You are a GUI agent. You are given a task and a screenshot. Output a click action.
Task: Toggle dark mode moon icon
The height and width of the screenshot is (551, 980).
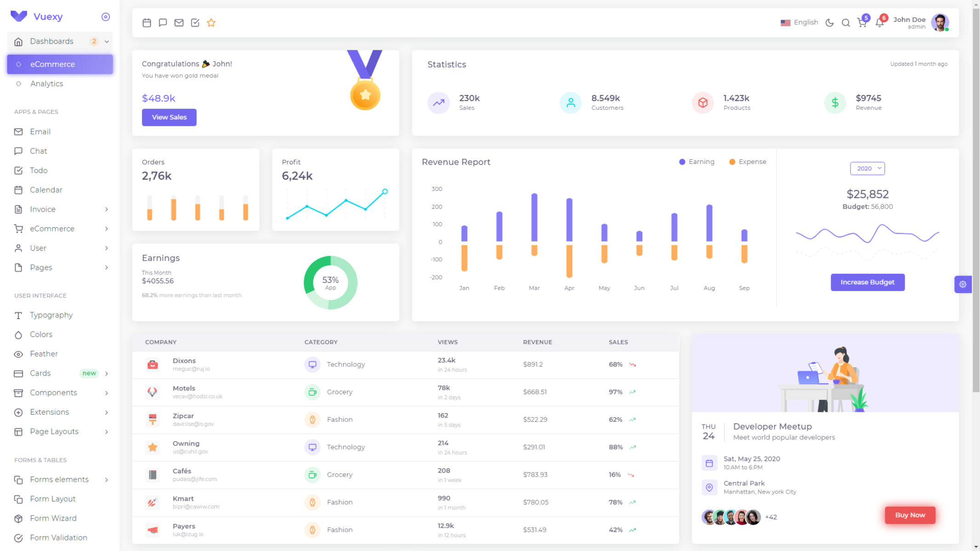(x=829, y=22)
